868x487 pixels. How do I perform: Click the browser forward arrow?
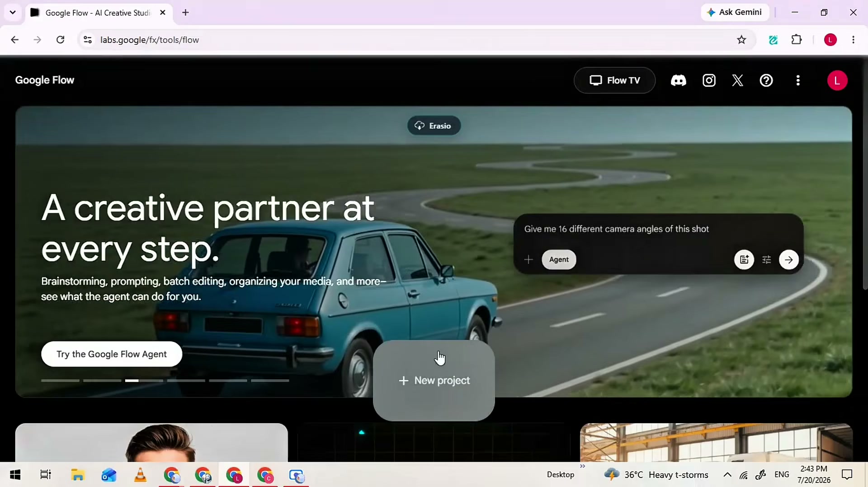click(x=37, y=40)
